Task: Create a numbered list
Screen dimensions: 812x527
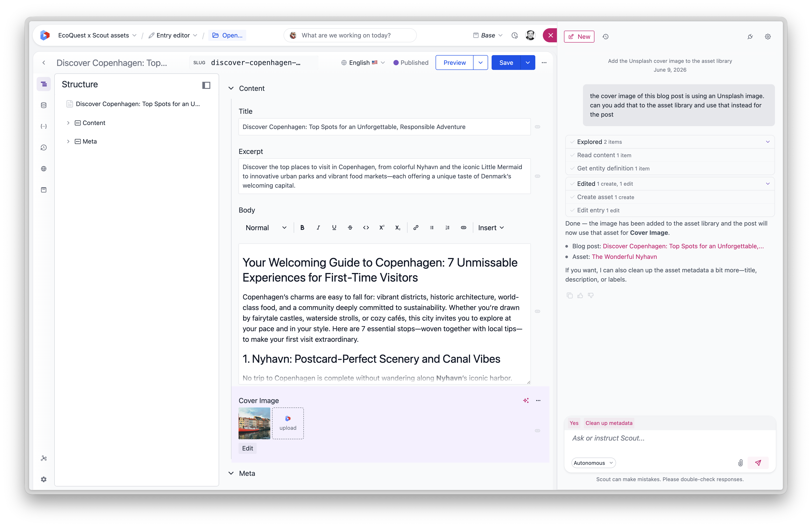Action: coord(448,228)
